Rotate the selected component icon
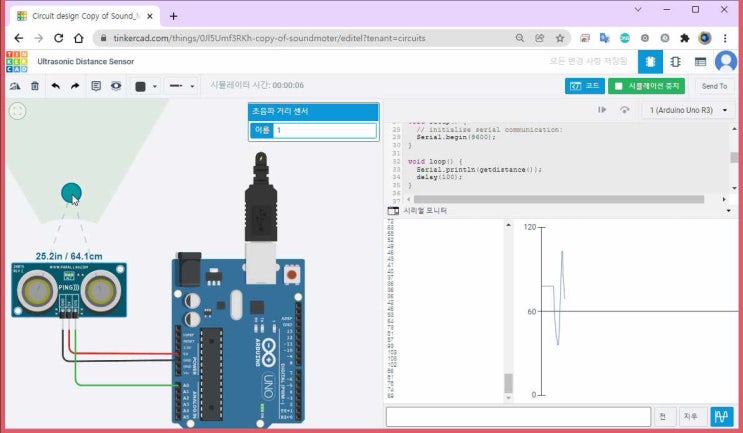Screen dimensions: 743x433 pyautogui.click(x=15, y=86)
